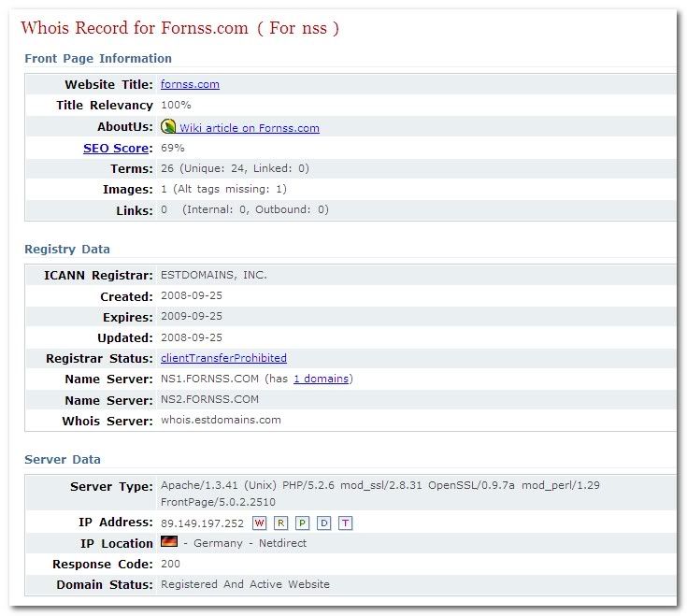Select the Server Data section header
This screenshot has height=616, width=687.
point(63,460)
